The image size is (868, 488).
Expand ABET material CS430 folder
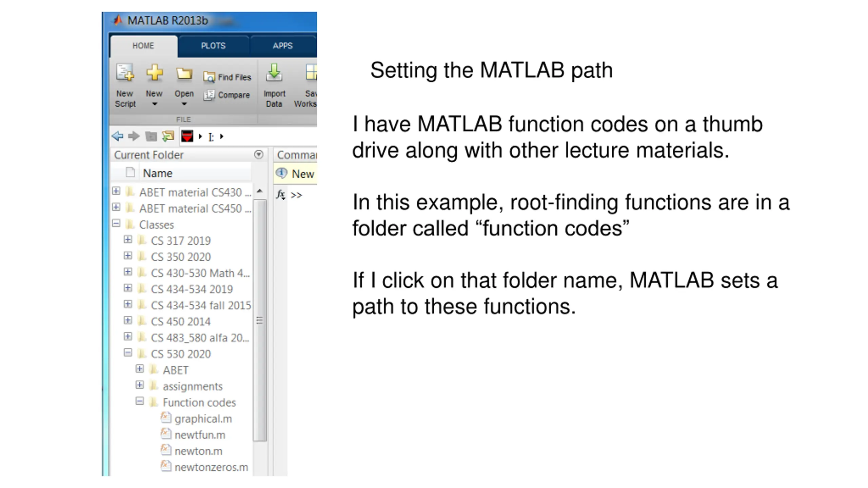[x=116, y=191]
